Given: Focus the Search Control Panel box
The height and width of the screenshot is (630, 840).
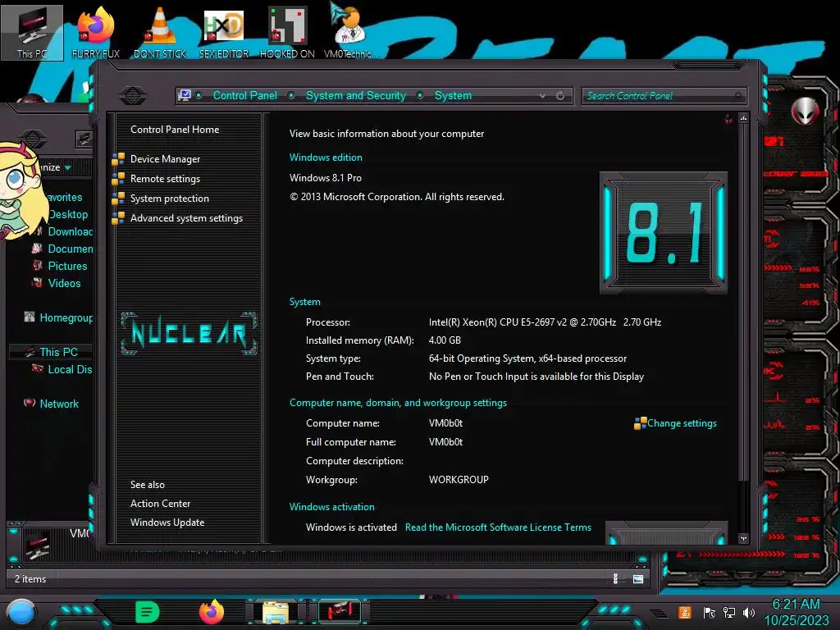Looking at the screenshot, I should (663, 96).
